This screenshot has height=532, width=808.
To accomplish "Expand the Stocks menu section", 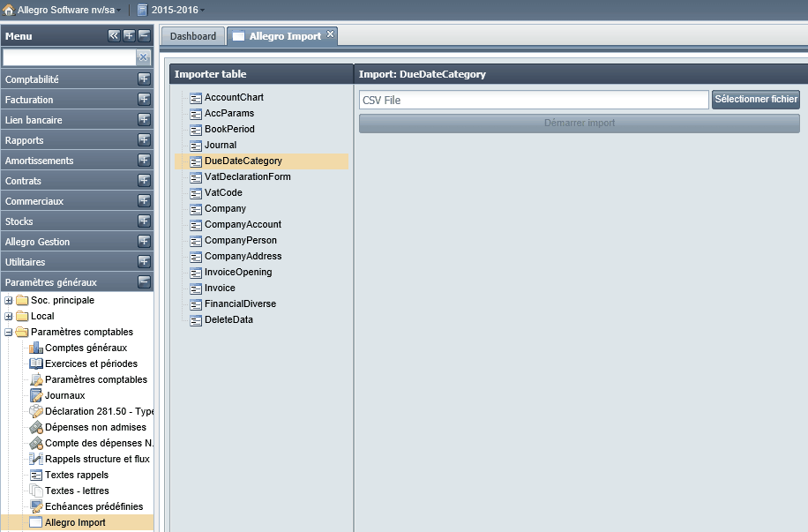I will [145, 221].
